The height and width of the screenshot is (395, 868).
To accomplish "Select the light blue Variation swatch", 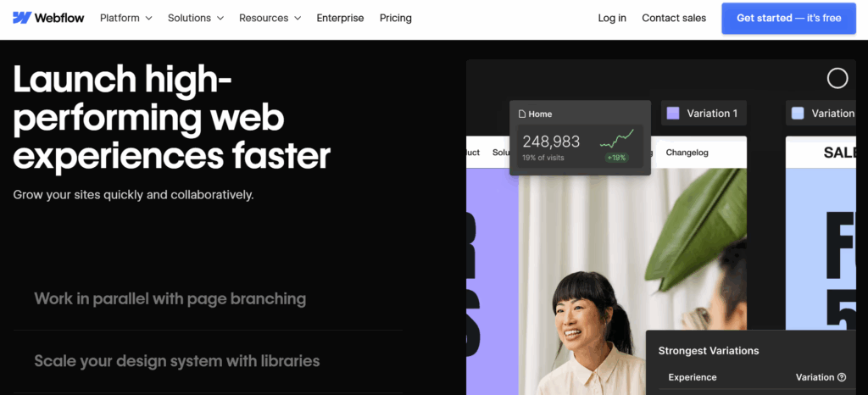I will tap(798, 114).
